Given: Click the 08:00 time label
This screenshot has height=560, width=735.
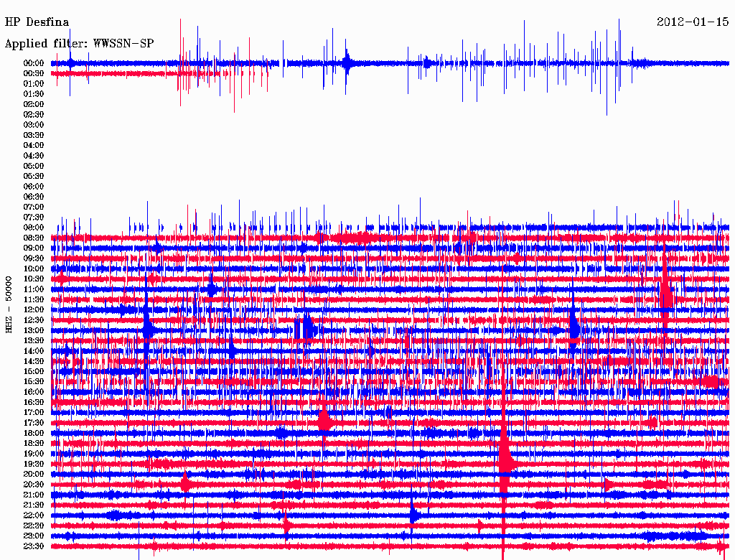Looking at the screenshot, I should coord(34,228).
